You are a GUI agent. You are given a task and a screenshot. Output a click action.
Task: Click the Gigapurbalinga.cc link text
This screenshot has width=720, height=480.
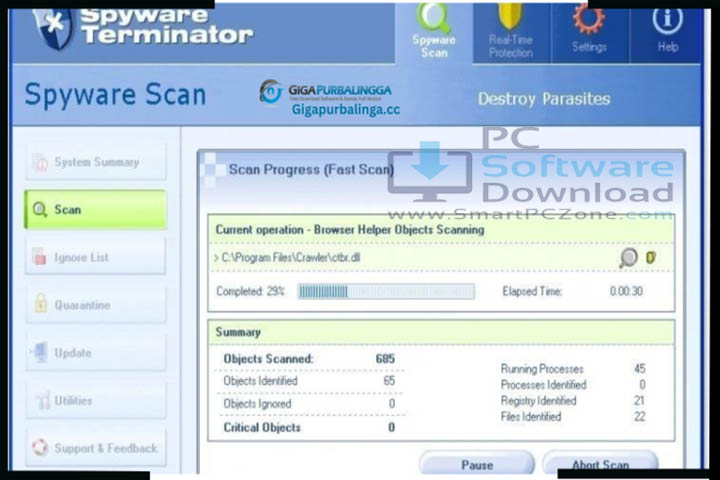[346, 110]
